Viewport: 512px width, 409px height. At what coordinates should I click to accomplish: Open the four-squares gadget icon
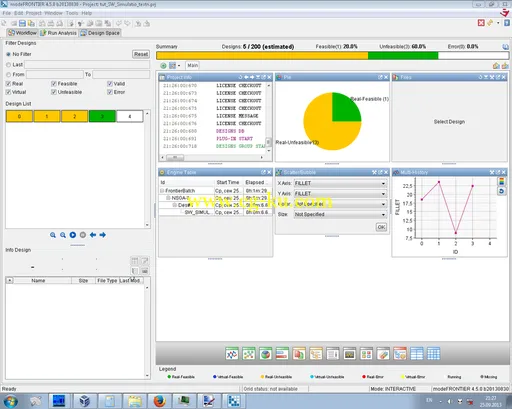tap(366, 354)
